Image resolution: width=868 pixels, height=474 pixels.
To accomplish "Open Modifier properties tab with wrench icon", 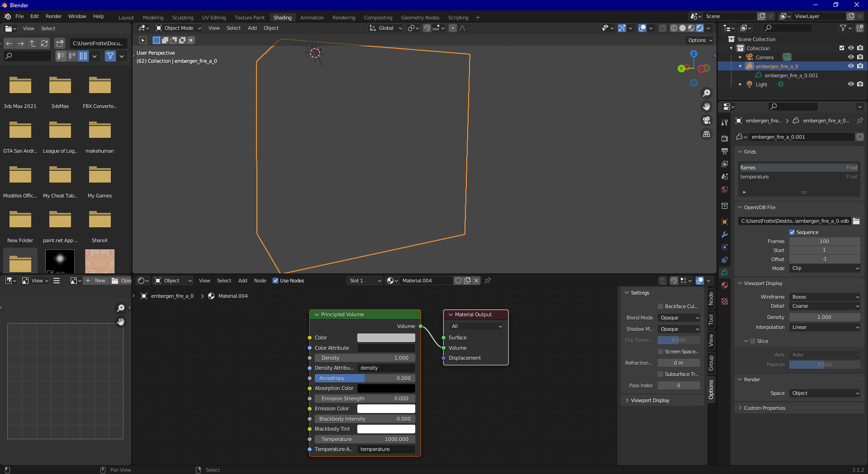I will tap(725, 235).
